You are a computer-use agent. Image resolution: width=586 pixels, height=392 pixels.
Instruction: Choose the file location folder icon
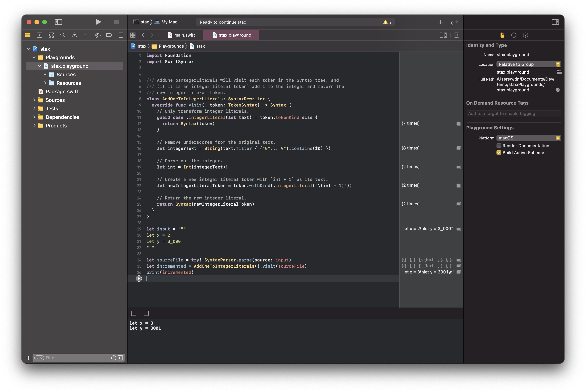point(559,72)
